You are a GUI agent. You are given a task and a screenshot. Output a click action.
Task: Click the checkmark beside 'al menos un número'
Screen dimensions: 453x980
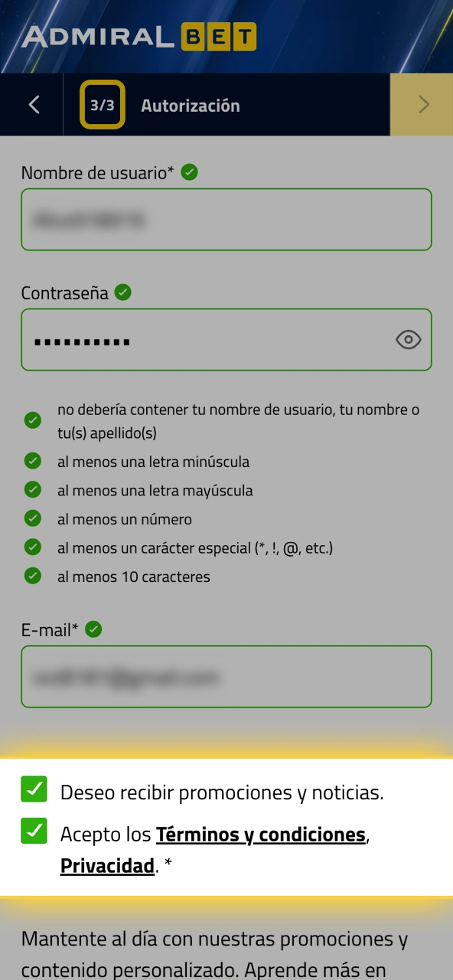coord(33,518)
